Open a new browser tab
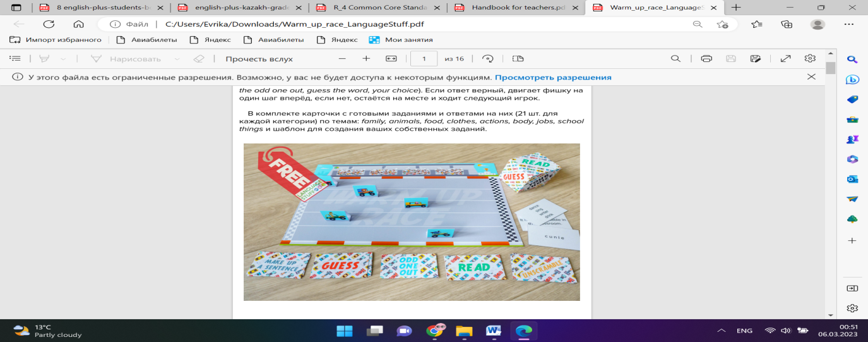 click(735, 8)
